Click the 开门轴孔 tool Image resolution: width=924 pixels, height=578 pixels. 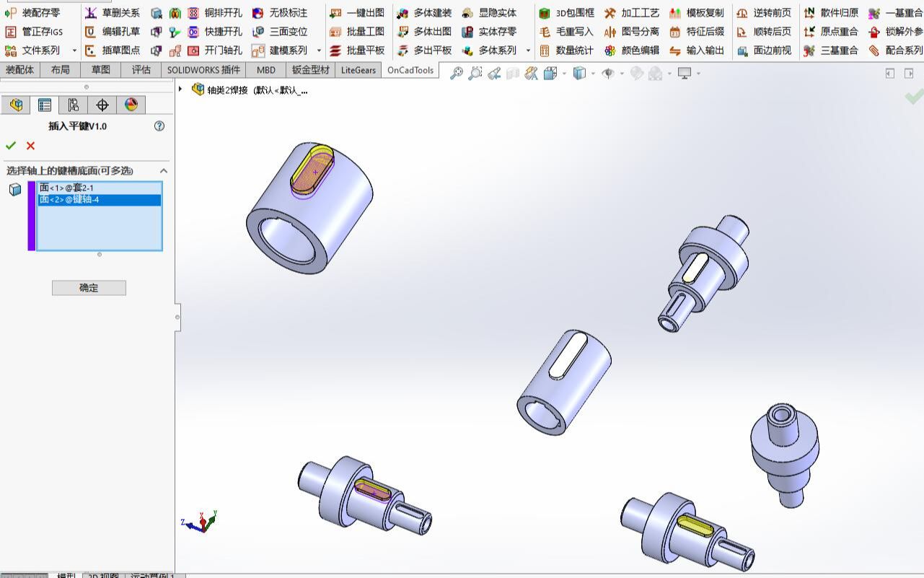[x=214, y=50]
